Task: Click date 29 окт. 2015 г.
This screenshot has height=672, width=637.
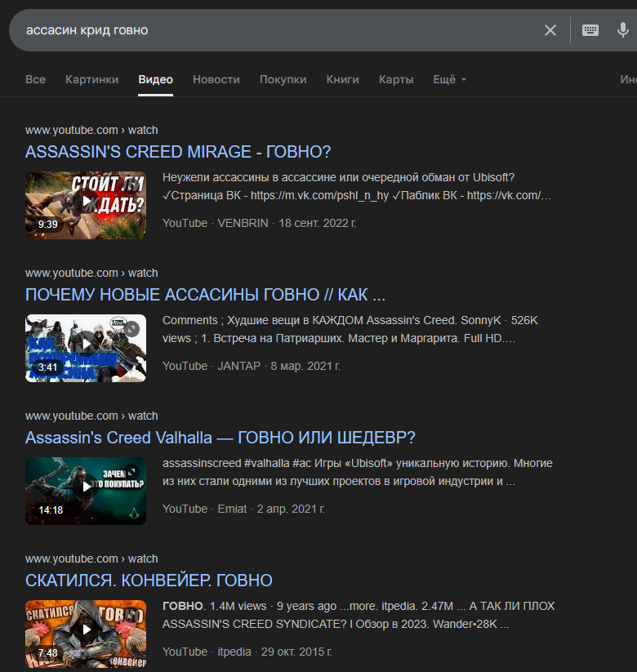Action: (x=296, y=652)
